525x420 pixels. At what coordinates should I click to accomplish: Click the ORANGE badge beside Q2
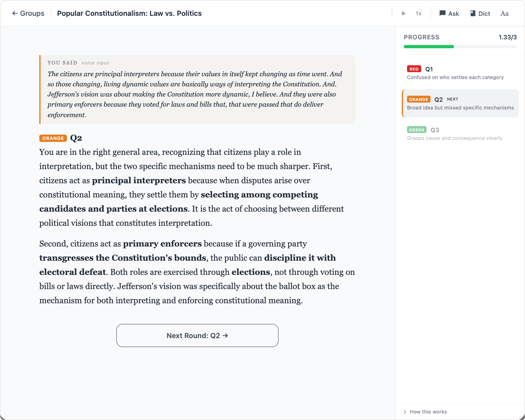(419, 99)
